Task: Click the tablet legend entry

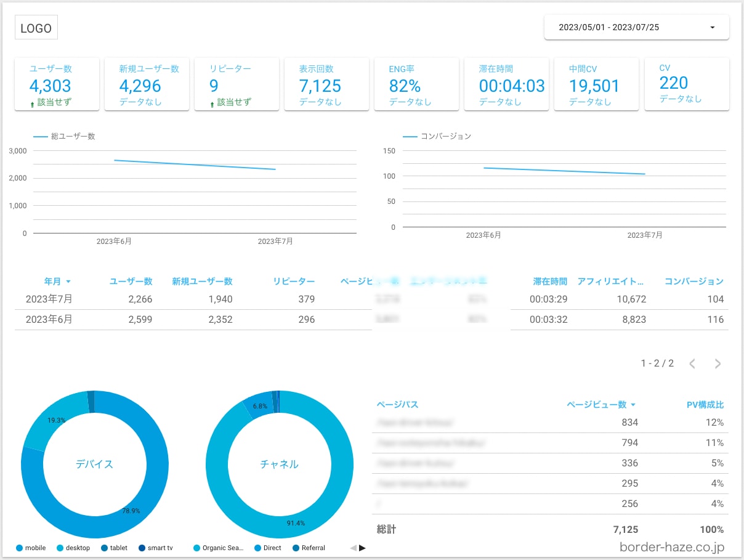Action: [115, 548]
